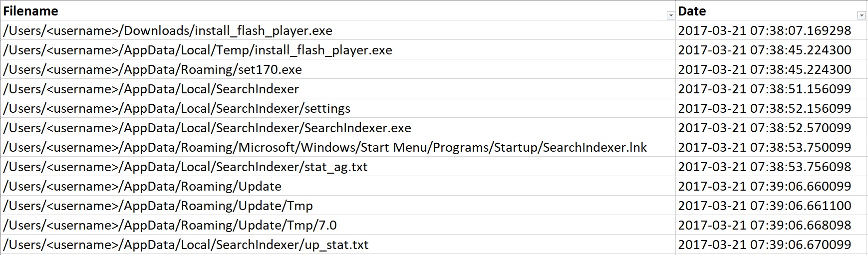Select the AppData/Local/SearchIndexer folder cell

coord(151,89)
